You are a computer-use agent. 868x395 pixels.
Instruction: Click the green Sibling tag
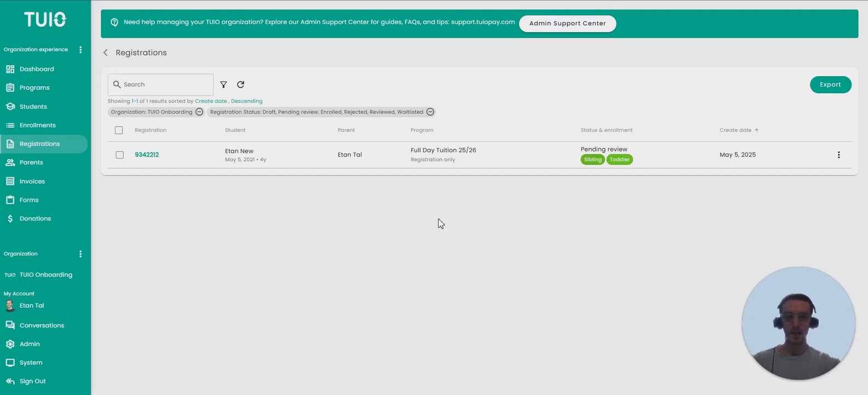point(592,160)
